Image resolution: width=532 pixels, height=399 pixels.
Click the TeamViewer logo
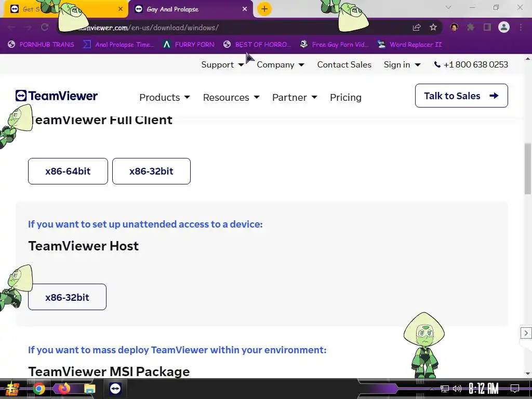(x=56, y=96)
